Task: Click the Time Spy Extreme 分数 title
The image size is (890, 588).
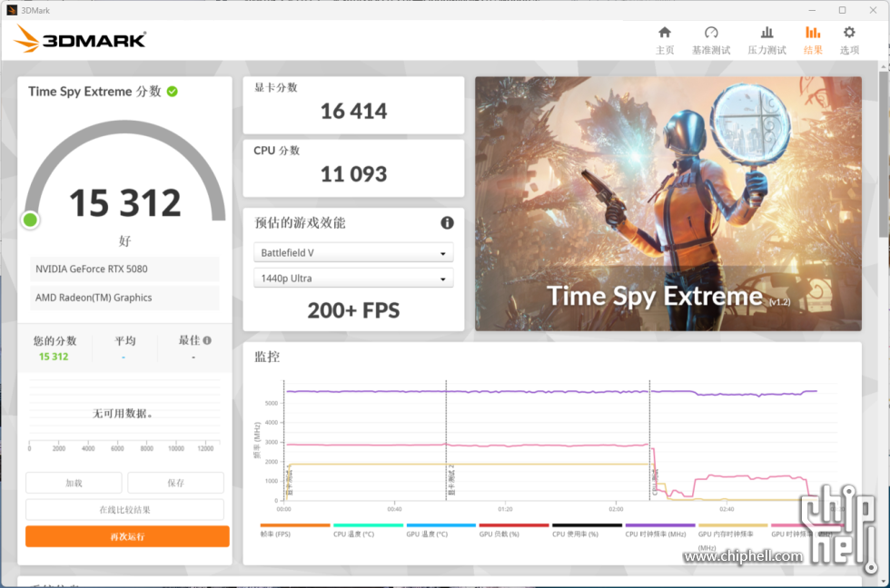Action: tap(94, 92)
